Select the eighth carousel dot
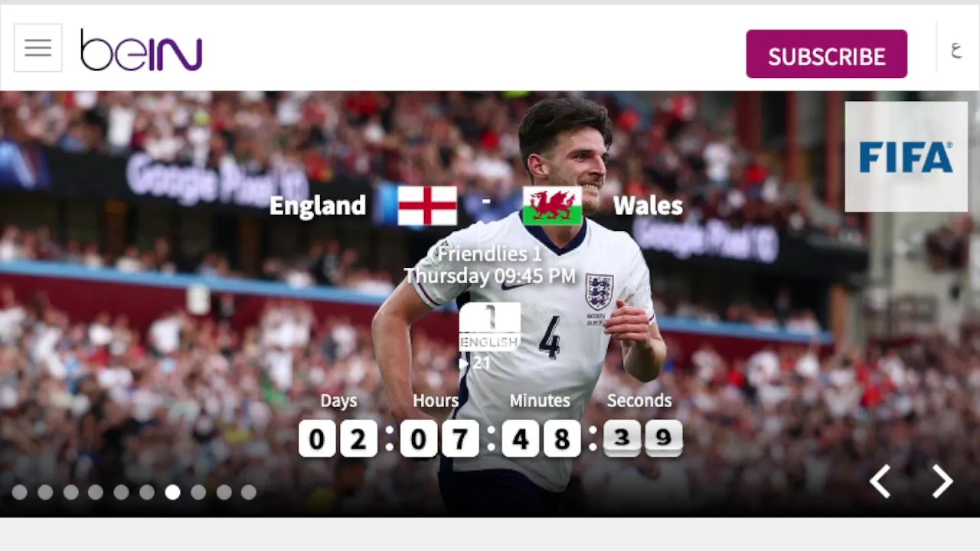Image resolution: width=980 pixels, height=551 pixels. coord(198,493)
